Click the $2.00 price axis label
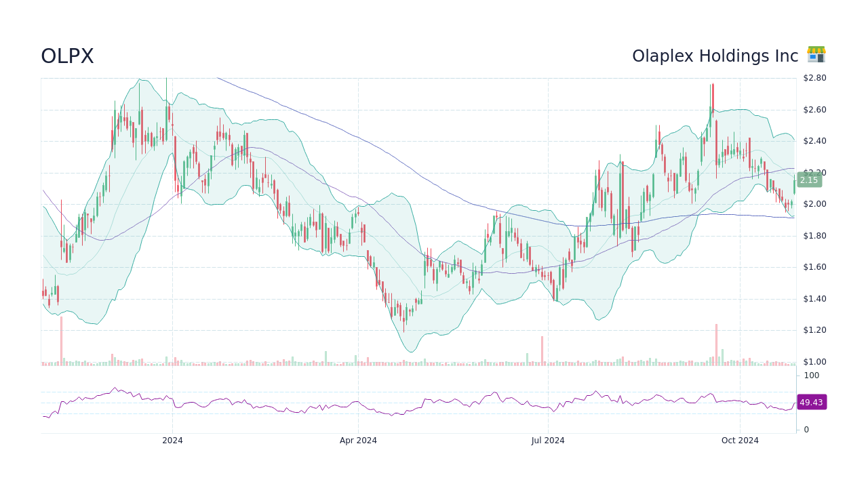Viewport: 868px width, 488px height. pyautogui.click(x=814, y=204)
